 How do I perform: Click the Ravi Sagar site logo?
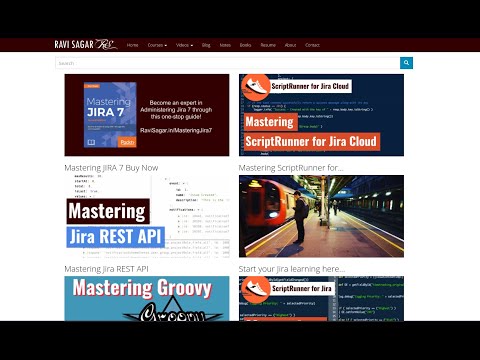pyautogui.click(x=86, y=44)
